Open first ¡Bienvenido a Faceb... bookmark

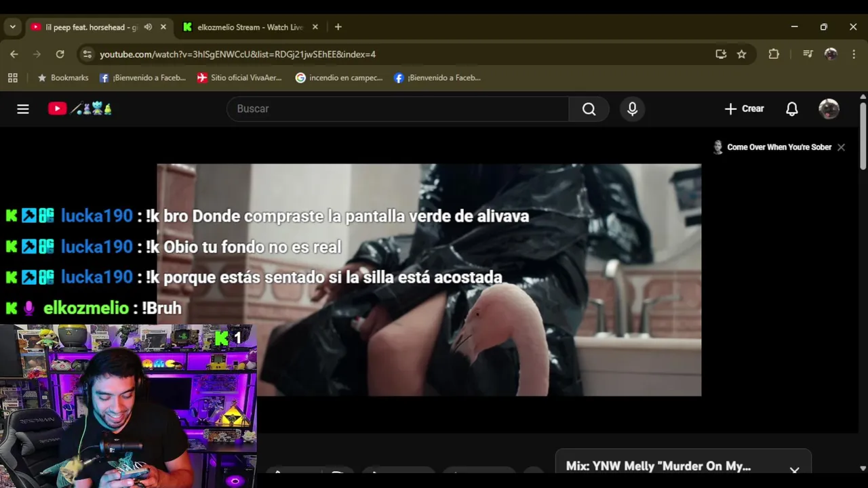point(142,78)
